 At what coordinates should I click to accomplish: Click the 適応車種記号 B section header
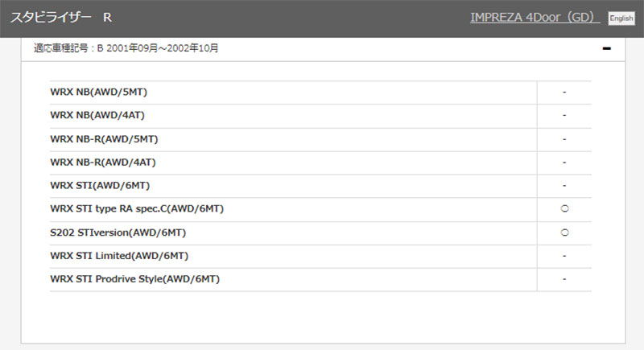[126, 48]
